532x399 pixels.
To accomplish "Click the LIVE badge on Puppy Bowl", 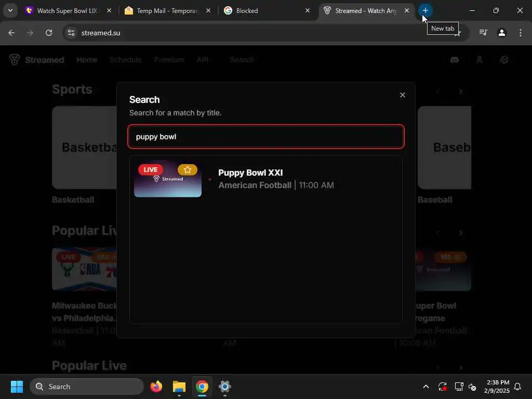I will point(150,170).
